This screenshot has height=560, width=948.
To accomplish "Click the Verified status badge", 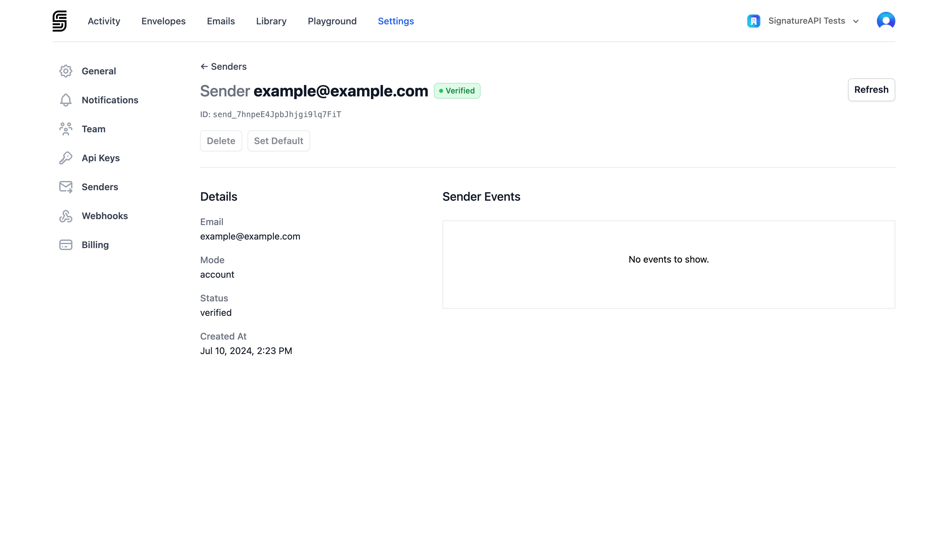I will [x=457, y=90].
